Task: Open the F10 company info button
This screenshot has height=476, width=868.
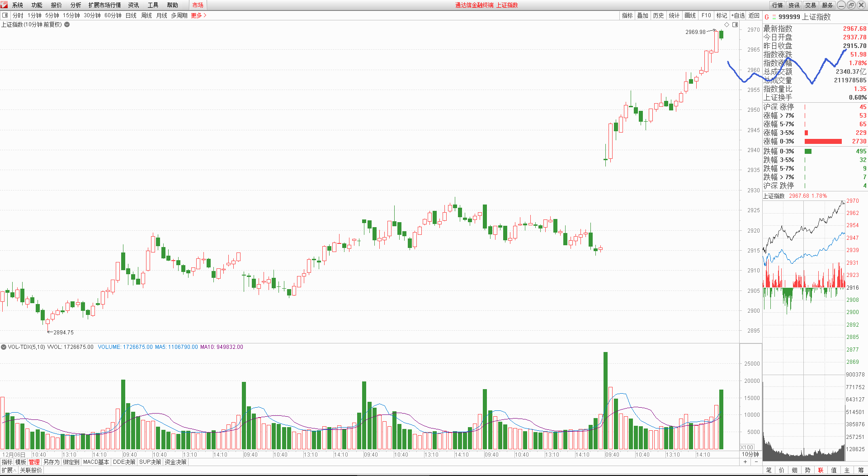Action: point(706,15)
